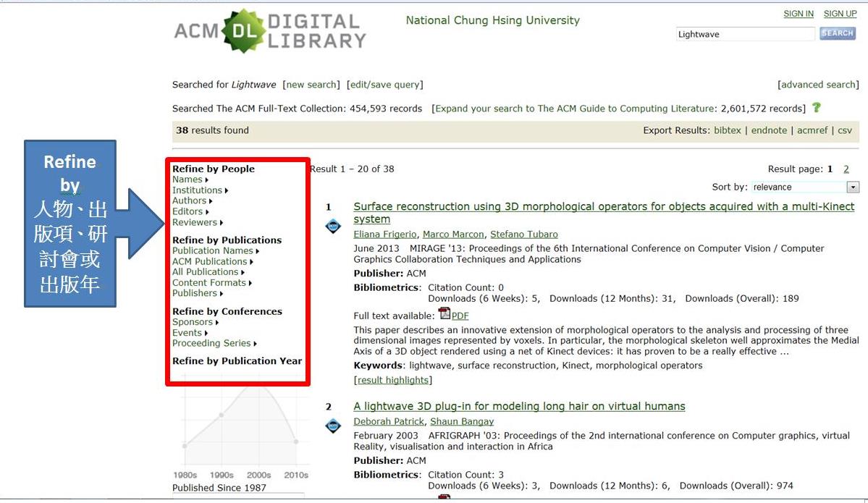Expand the Events refinement
Viewport: 868px width, 503px height.
click(190, 333)
